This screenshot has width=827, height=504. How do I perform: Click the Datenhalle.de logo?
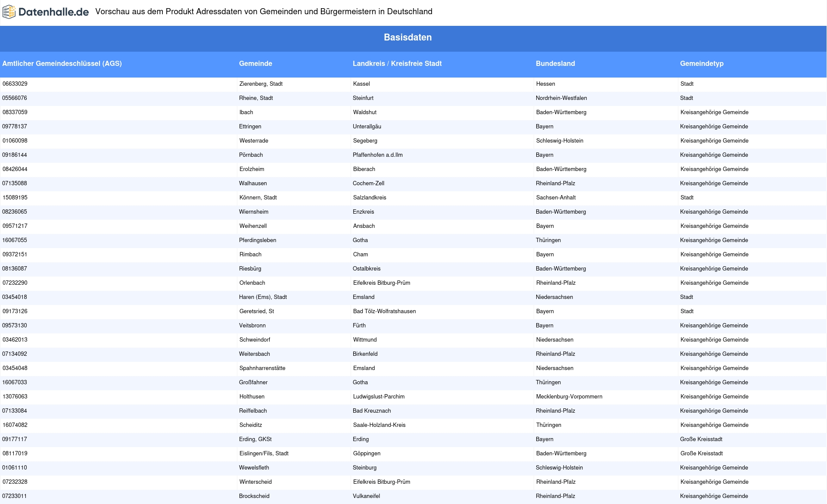click(x=46, y=12)
